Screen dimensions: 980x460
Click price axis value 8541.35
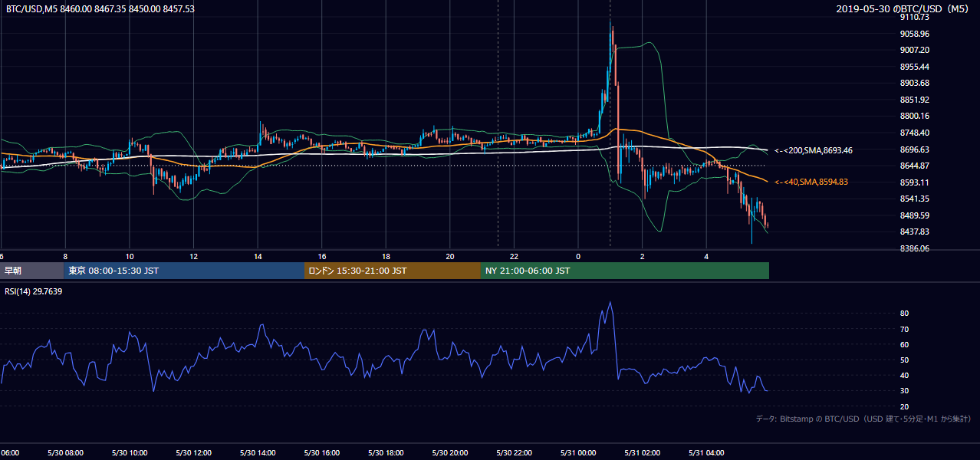pos(914,199)
